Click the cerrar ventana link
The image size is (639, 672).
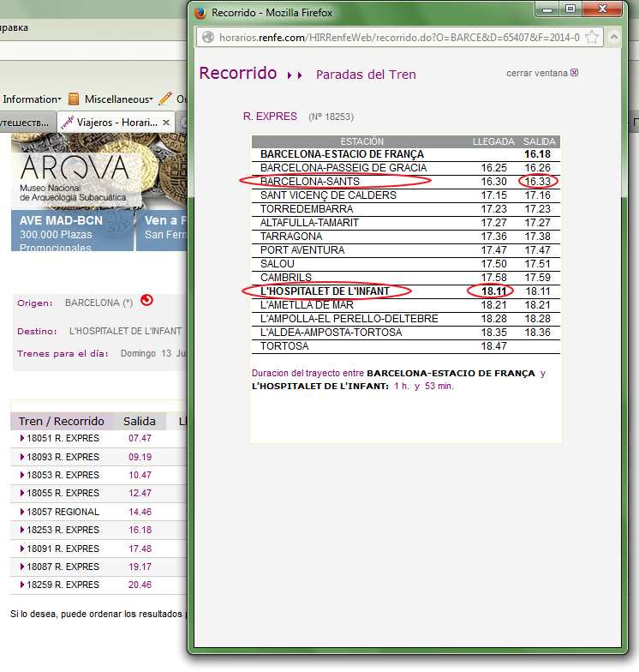pos(536,73)
